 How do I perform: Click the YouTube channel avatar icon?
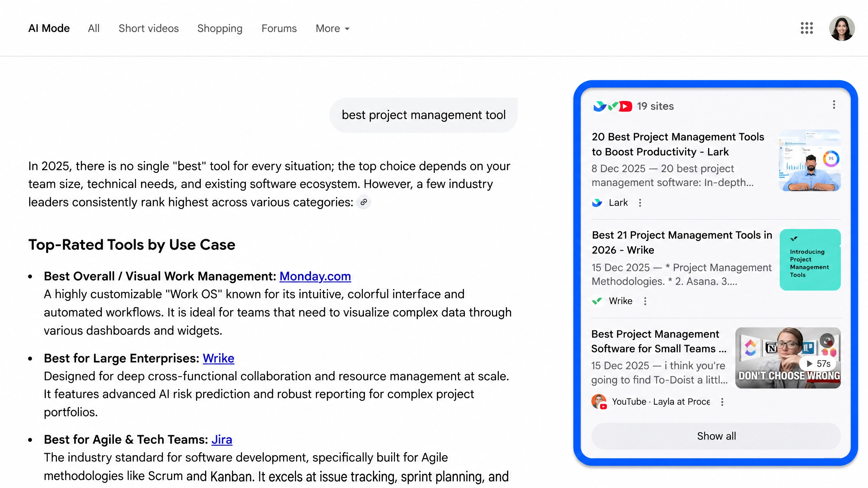(599, 402)
